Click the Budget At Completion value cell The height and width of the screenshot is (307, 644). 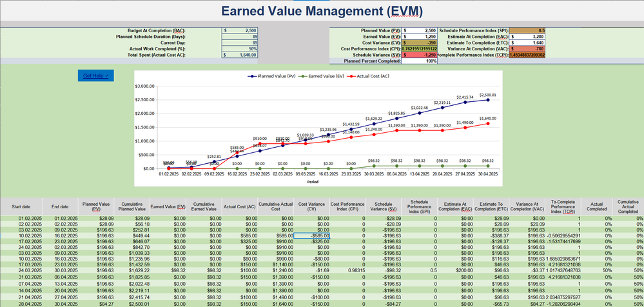point(240,30)
